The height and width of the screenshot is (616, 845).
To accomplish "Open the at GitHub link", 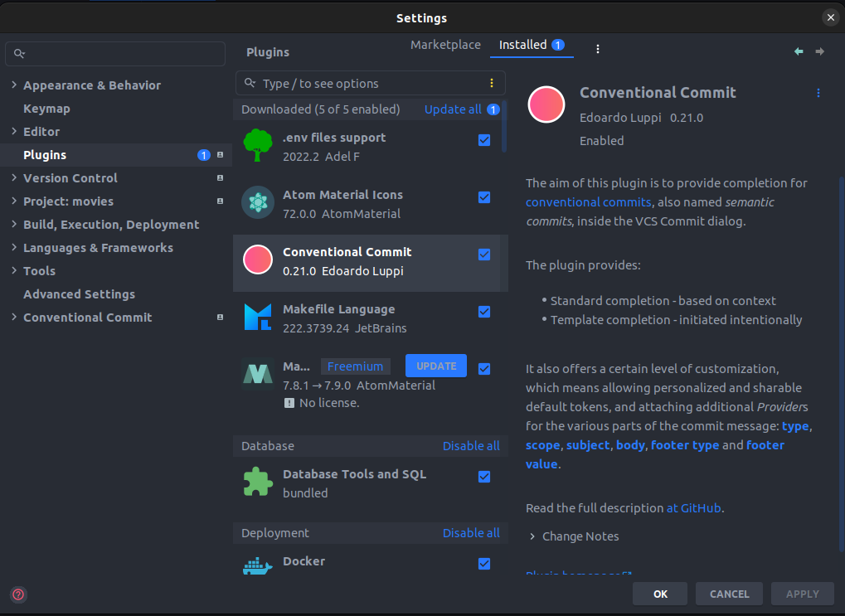I will click(693, 508).
